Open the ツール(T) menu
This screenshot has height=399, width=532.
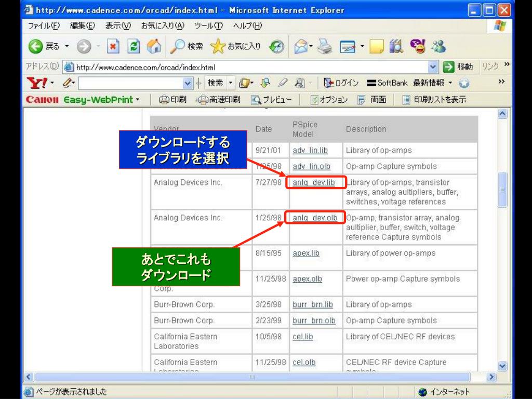click(209, 26)
